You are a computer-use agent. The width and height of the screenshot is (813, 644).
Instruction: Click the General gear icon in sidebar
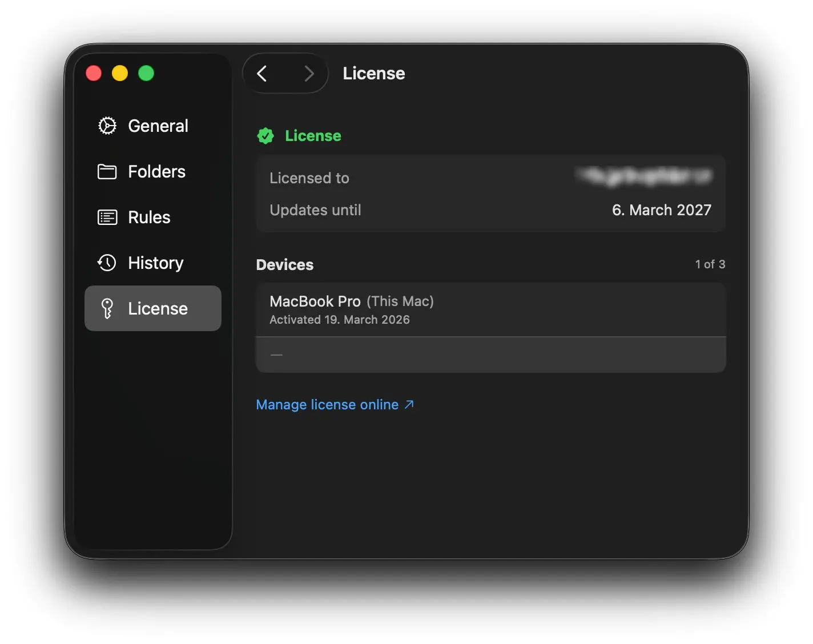click(107, 126)
